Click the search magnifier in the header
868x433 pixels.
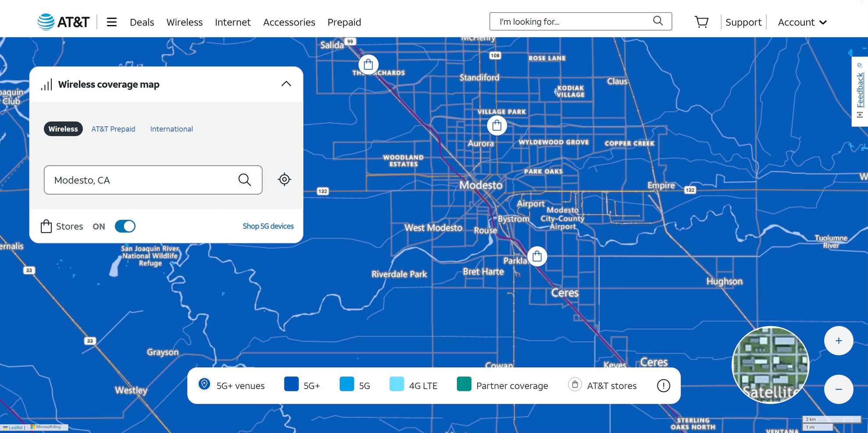point(657,21)
